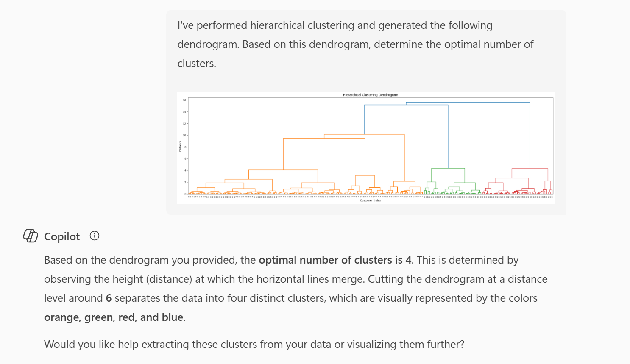Viewport: 630px width, 364px height.
Task: Click the green cluster's top horizontal line
Action: coord(448,169)
